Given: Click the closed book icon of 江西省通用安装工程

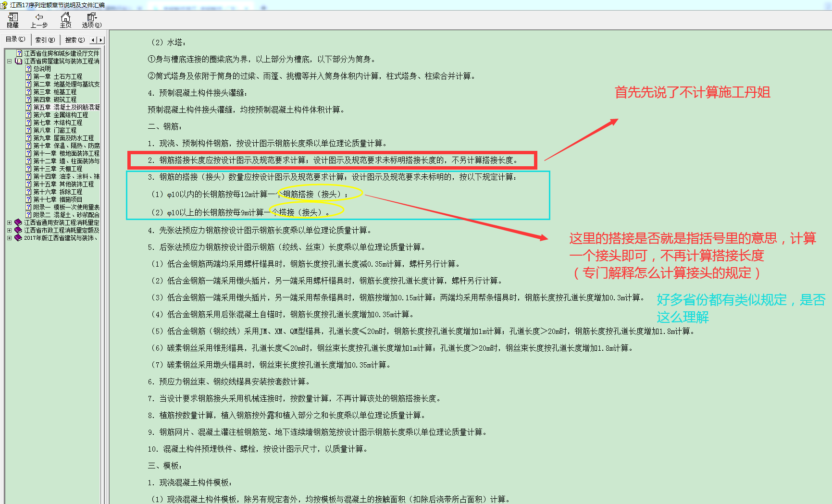Looking at the screenshot, I should [x=18, y=222].
